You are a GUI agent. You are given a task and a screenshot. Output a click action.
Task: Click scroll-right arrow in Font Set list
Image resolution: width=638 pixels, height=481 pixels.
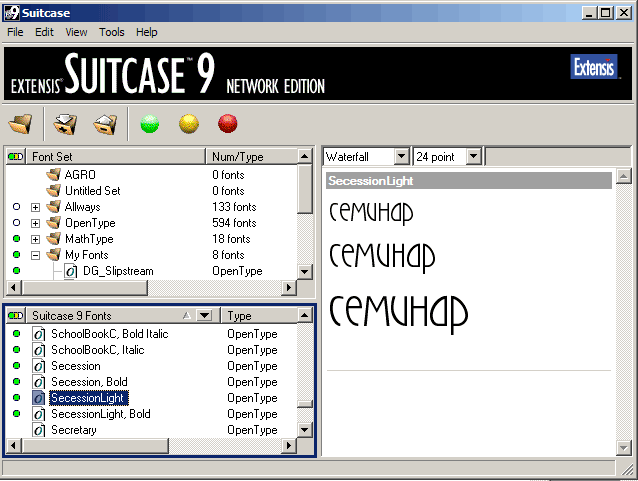click(x=288, y=287)
